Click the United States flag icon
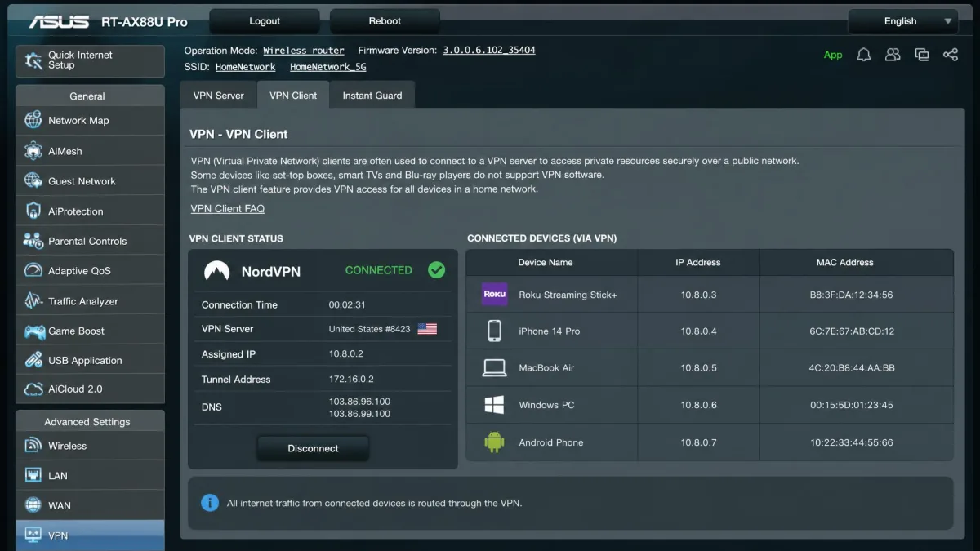 click(x=427, y=329)
